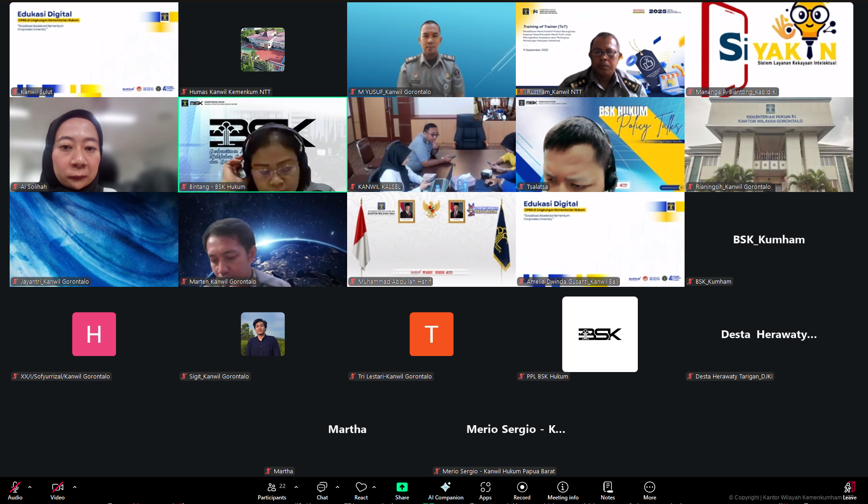
Task: View Meeting info details
Action: [x=563, y=490]
